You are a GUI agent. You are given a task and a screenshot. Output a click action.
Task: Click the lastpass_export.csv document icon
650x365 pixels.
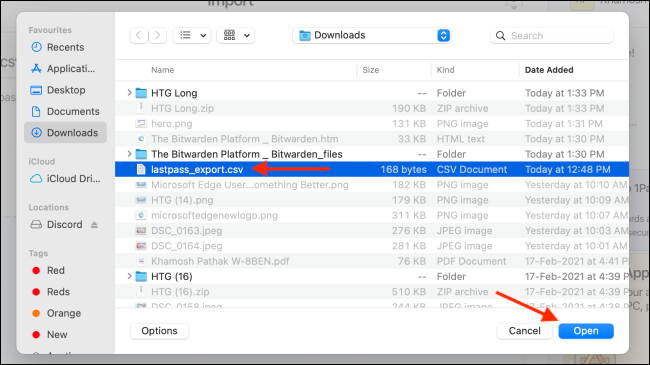[x=141, y=169]
